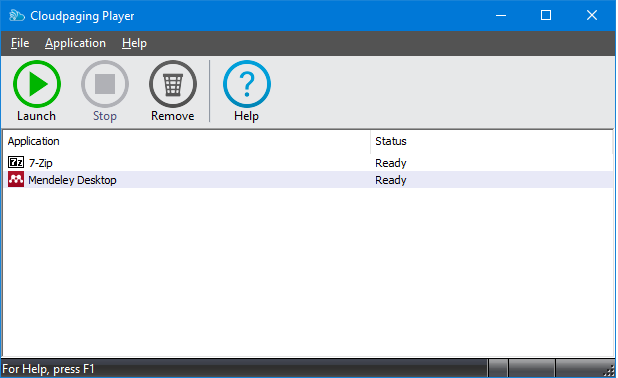The height and width of the screenshot is (378, 618).
Task: Click the red Mendeley Desktop icon
Action: tap(16, 179)
